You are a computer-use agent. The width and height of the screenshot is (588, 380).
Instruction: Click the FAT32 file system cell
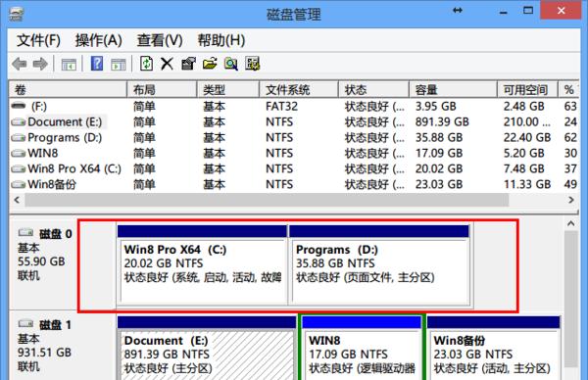[x=281, y=107]
